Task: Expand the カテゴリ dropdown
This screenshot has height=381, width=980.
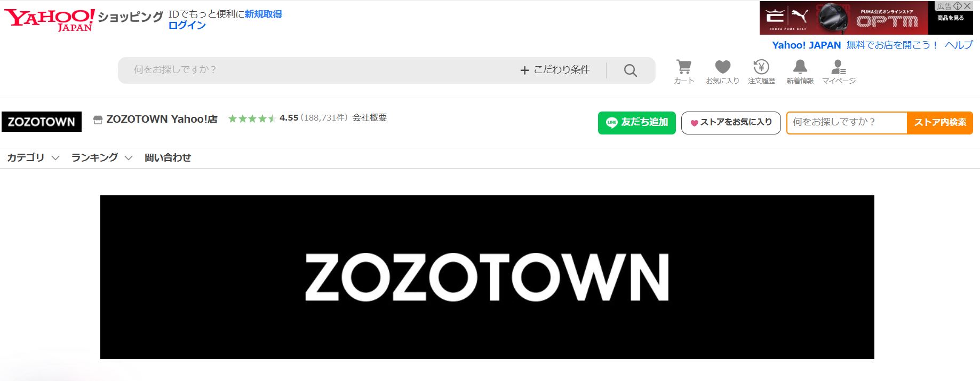Action: coord(33,158)
